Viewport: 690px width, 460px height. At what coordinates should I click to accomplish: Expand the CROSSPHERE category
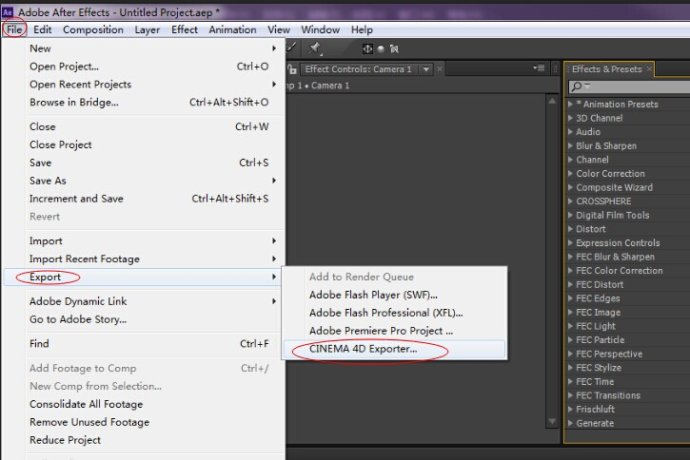570,202
